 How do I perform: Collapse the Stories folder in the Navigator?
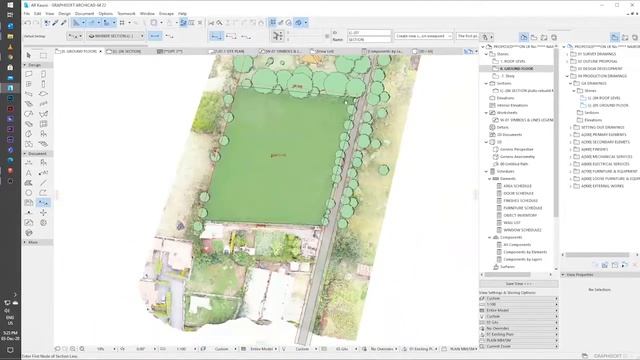point(487,54)
